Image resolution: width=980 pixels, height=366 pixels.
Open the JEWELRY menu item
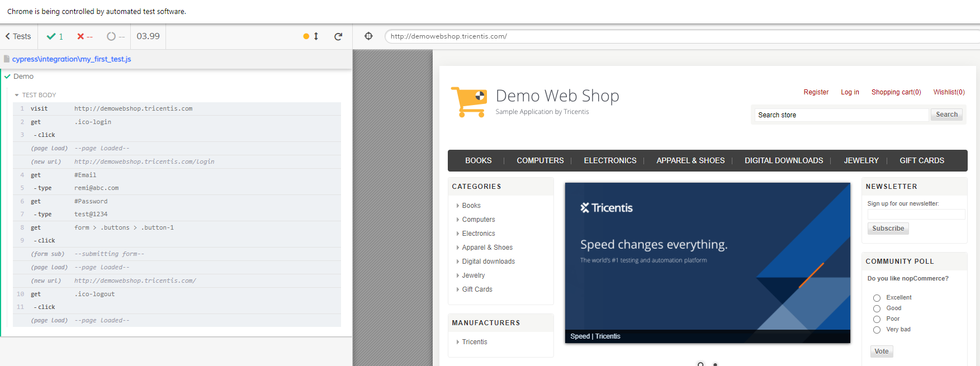(x=861, y=160)
